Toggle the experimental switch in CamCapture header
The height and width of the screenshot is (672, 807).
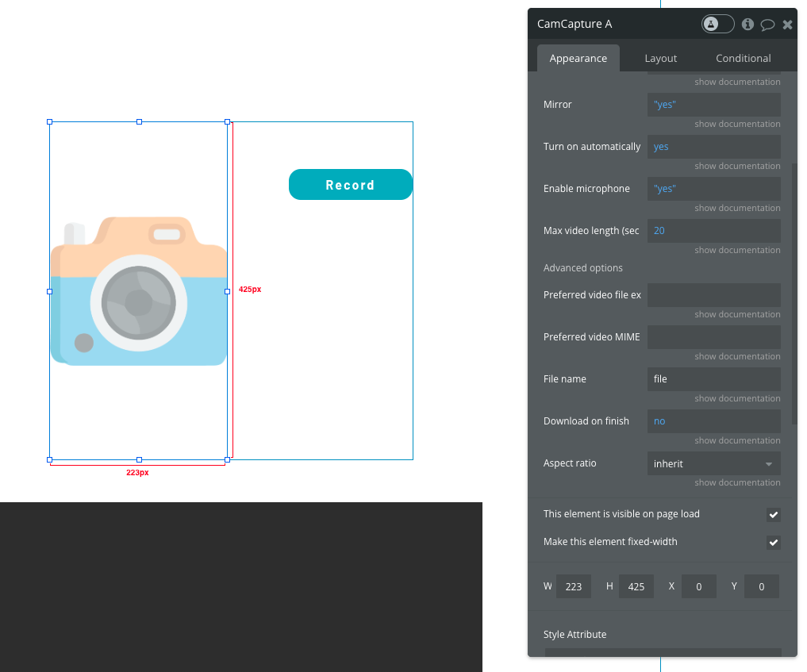pyautogui.click(x=717, y=24)
